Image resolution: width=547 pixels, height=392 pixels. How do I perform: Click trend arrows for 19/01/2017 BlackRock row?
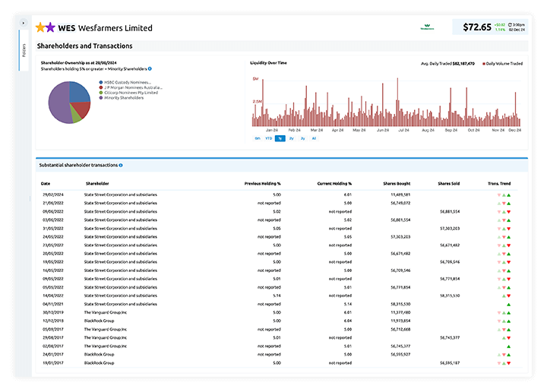coord(504,362)
